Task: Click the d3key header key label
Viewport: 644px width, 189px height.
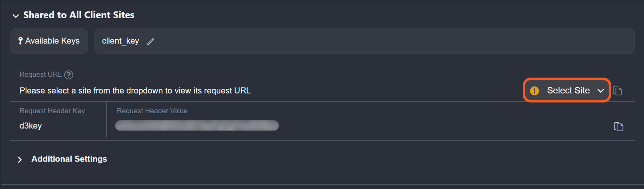Action: 30,125
